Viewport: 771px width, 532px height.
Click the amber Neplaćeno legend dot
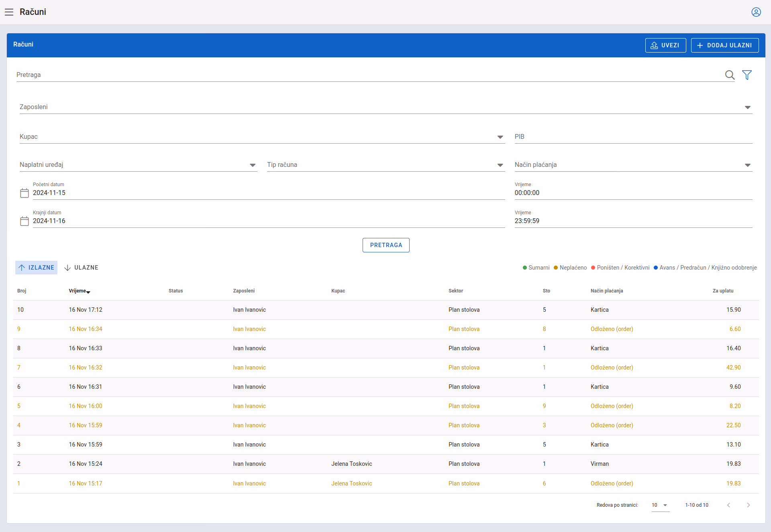556,268
